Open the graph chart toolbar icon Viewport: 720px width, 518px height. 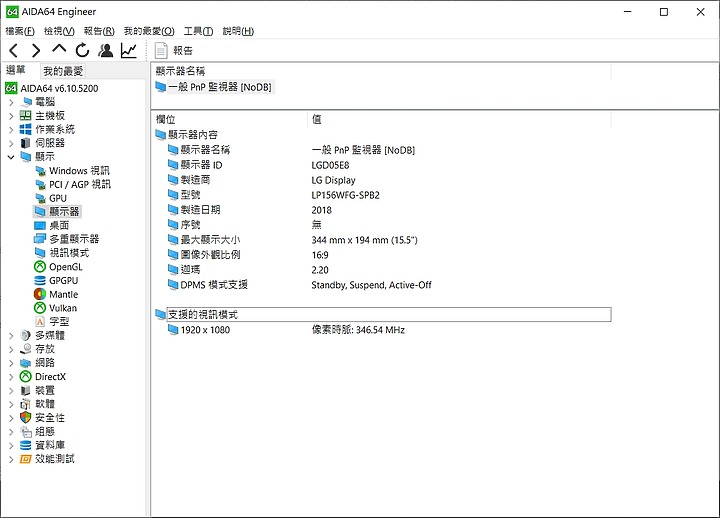129,50
